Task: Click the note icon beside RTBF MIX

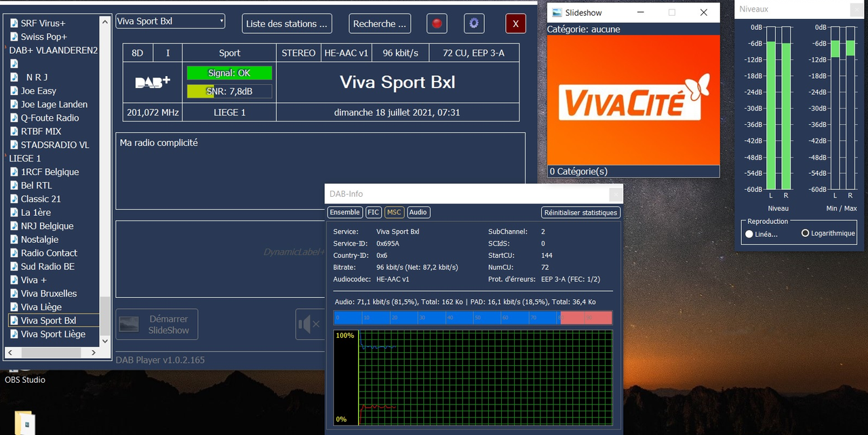Action: (x=14, y=132)
